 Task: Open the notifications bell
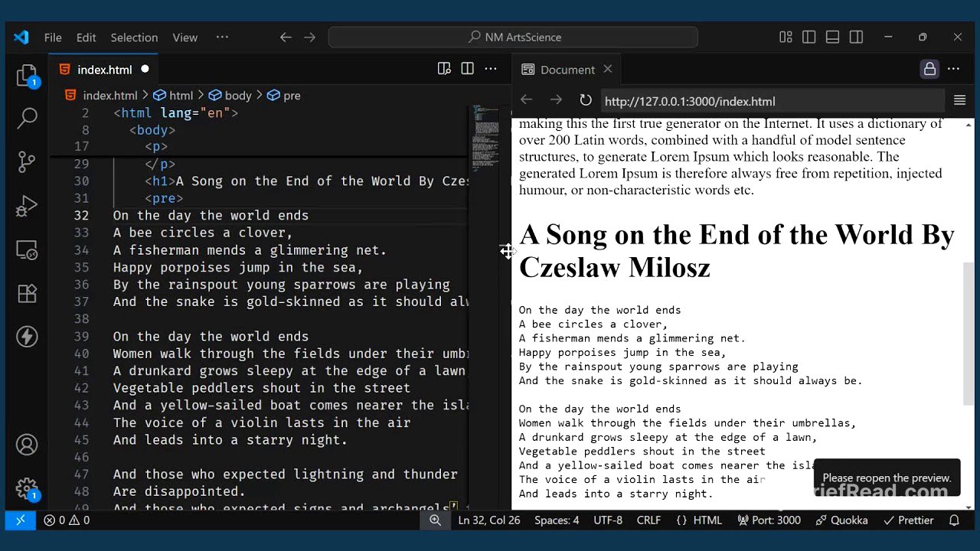[954, 520]
